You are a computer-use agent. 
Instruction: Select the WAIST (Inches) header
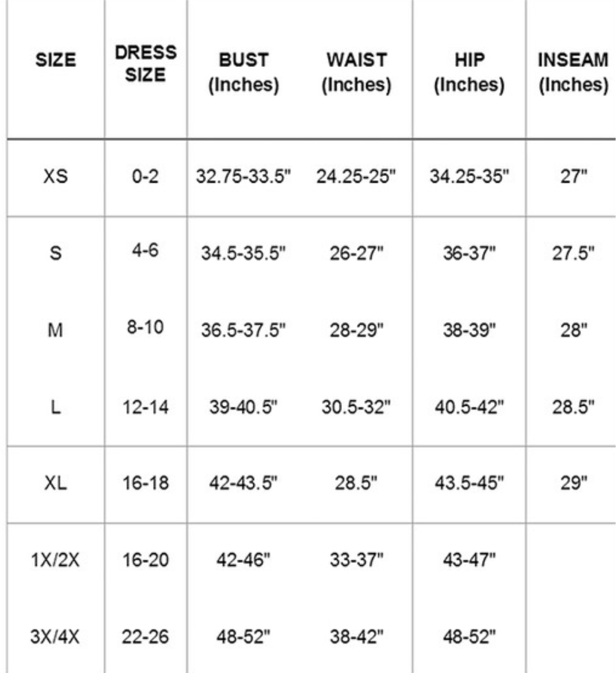click(x=356, y=72)
